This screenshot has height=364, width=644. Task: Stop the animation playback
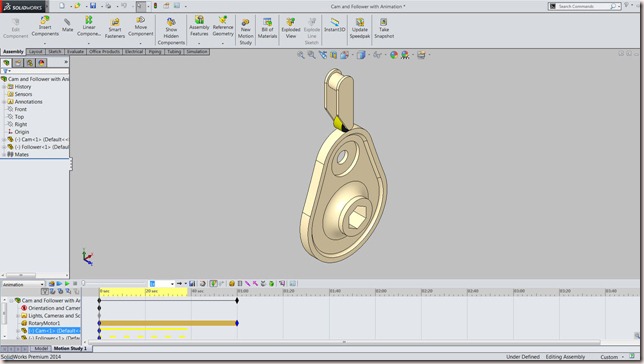point(75,284)
